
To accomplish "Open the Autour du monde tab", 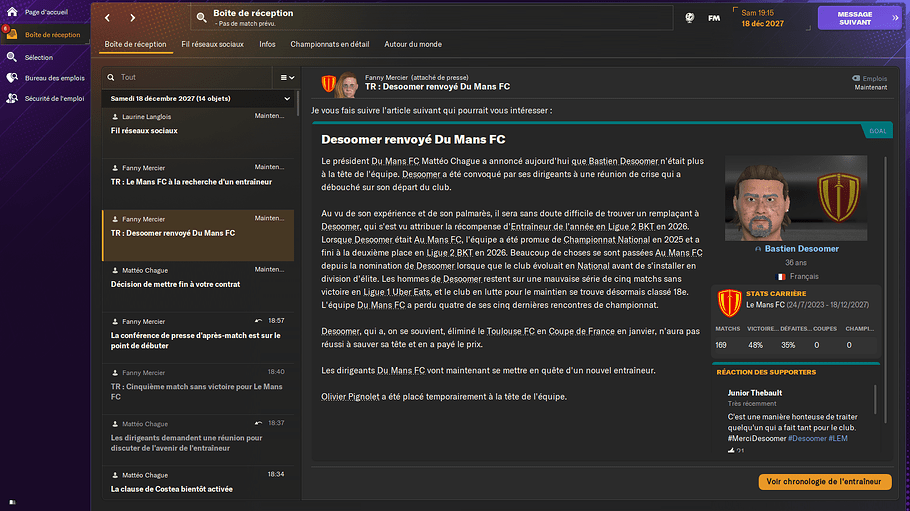I will tap(412, 44).
